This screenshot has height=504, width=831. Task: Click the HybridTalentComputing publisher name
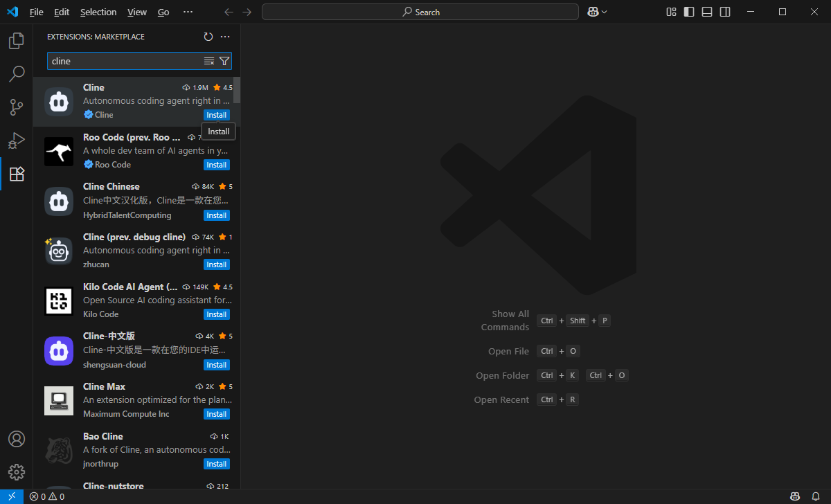pyautogui.click(x=127, y=215)
